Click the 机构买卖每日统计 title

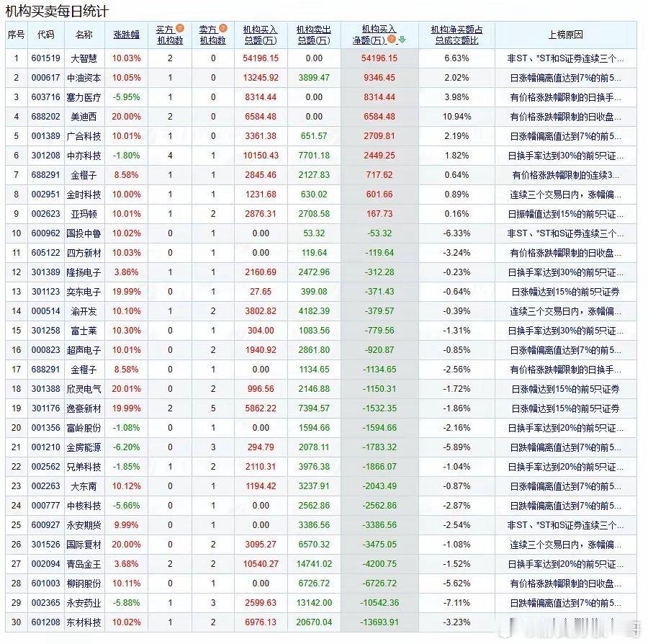click(57, 11)
